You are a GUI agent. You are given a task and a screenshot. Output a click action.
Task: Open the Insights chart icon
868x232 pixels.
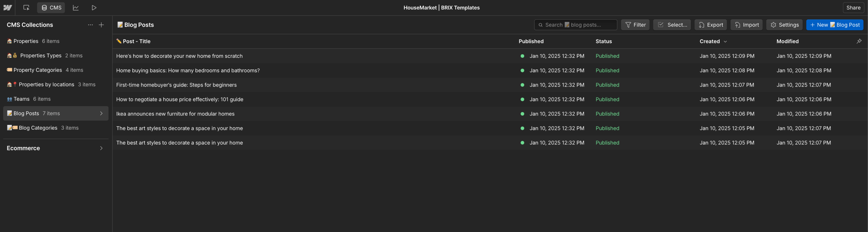(76, 8)
